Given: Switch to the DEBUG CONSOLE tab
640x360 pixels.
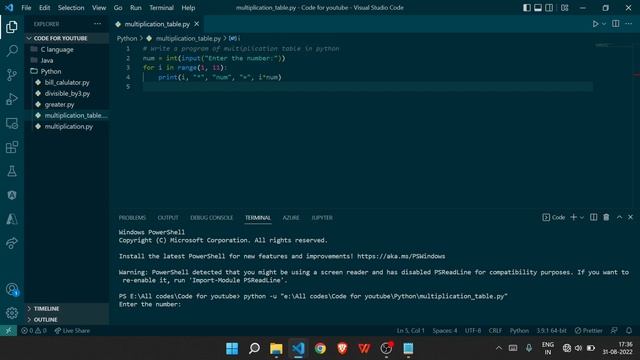Looking at the screenshot, I should [x=211, y=218].
